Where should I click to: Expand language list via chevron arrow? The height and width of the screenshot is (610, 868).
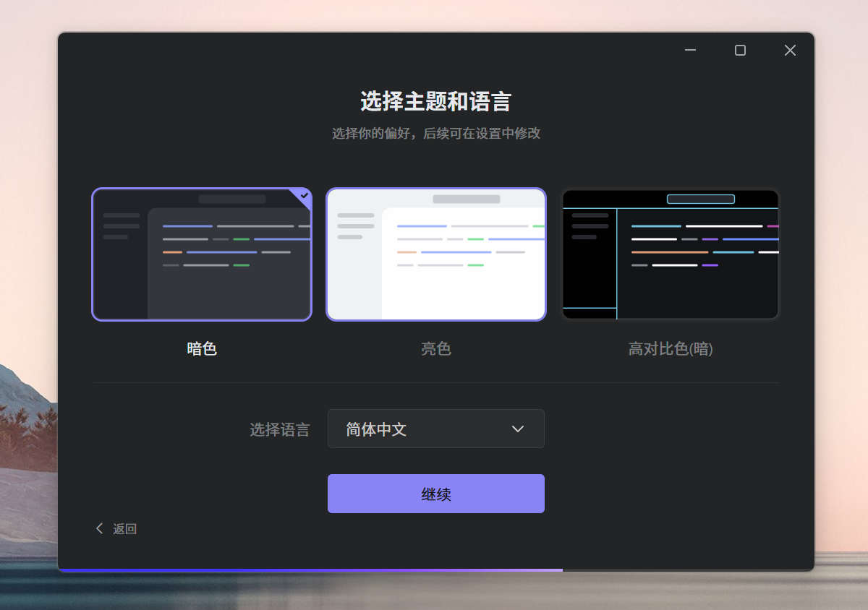click(518, 429)
